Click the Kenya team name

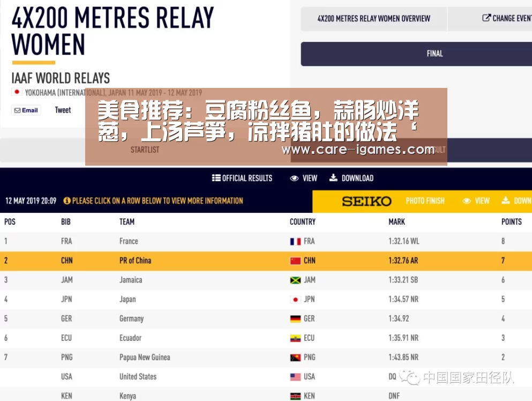click(x=128, y=396)
